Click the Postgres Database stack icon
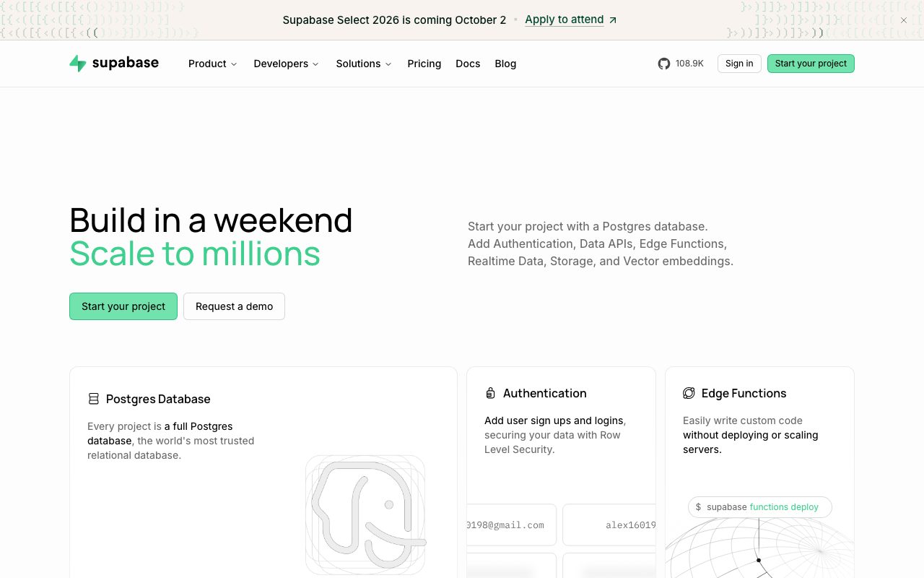 point(93,399)
